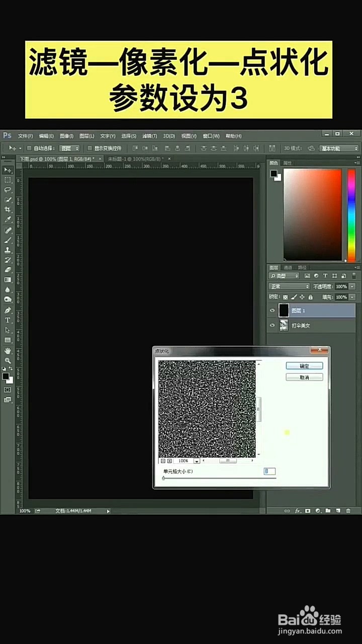Select the Quick Selection tool

(8, 200)
